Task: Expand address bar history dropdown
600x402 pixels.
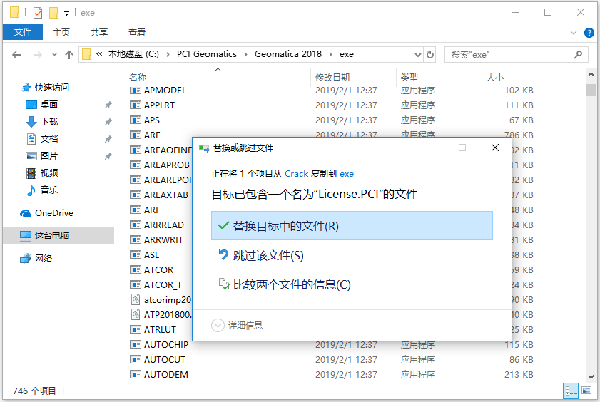Action: coord(417,55)
